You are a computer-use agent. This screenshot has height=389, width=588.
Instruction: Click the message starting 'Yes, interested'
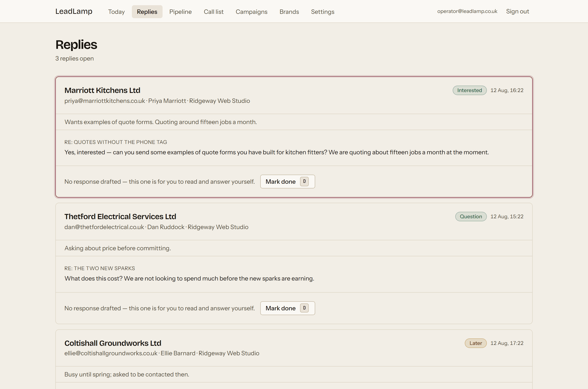[x=276, y=152]
